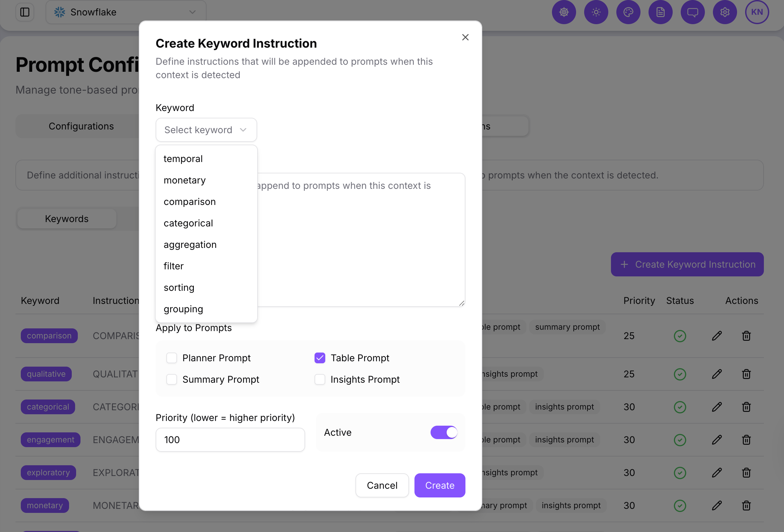Click the ship wheel icon in the header
The image size is (784, 532).
(x=564, y=12)
